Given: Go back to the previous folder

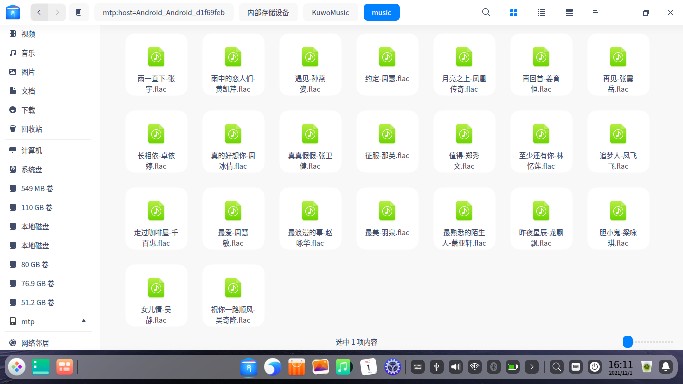Looking at the screenshot, I should click(39, 12).
